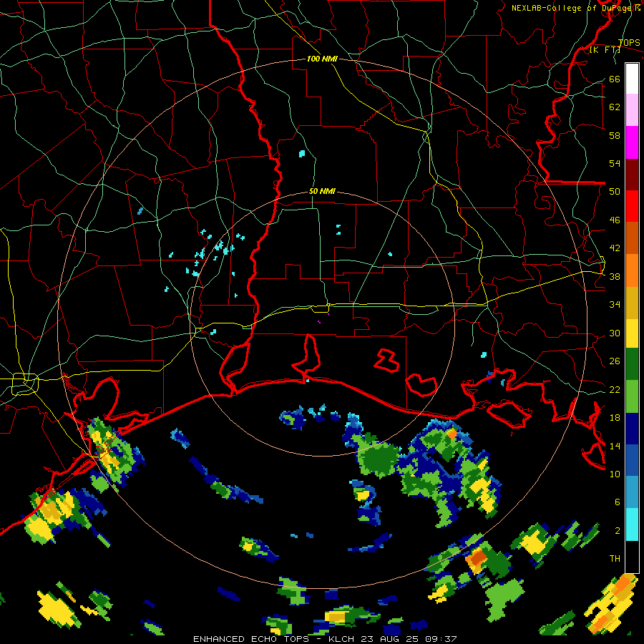Click the "100 NMI" range ring label
Image resolution: width=644 pixels, height=644 pixels.
(x=322, y=59)
